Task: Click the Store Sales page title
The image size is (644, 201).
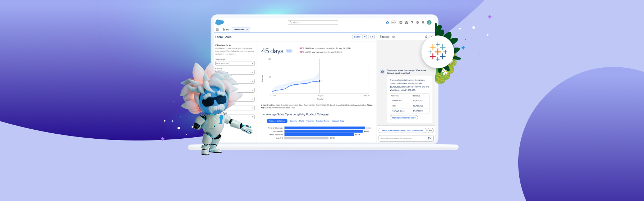Action: coord(223,37)
